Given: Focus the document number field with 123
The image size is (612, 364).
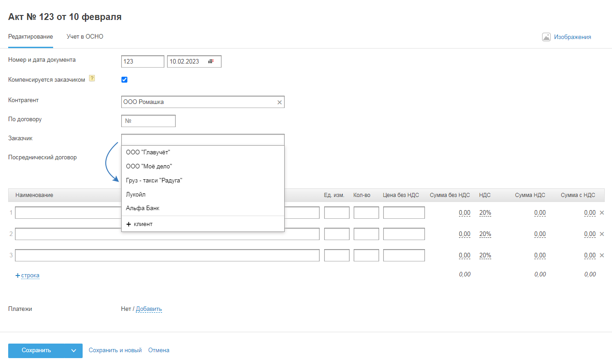Looking at the screenshot, I should tap(143, 62).
